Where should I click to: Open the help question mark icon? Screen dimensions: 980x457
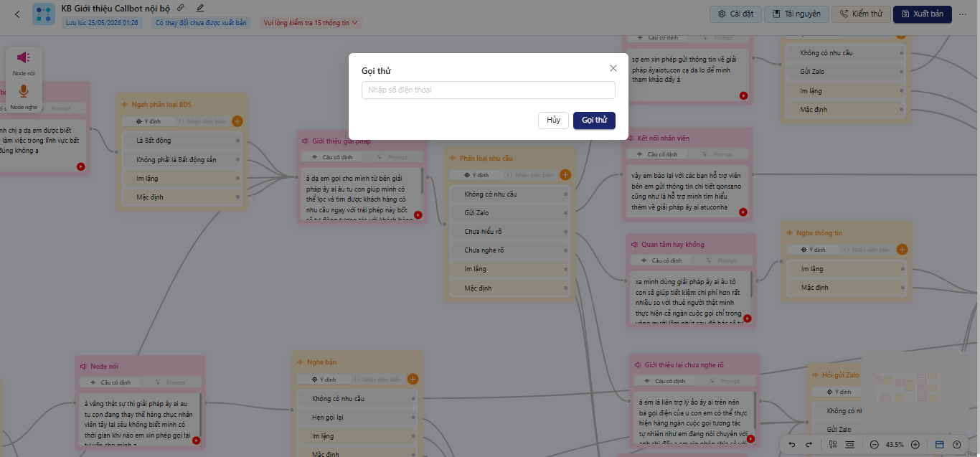(956, 445)
